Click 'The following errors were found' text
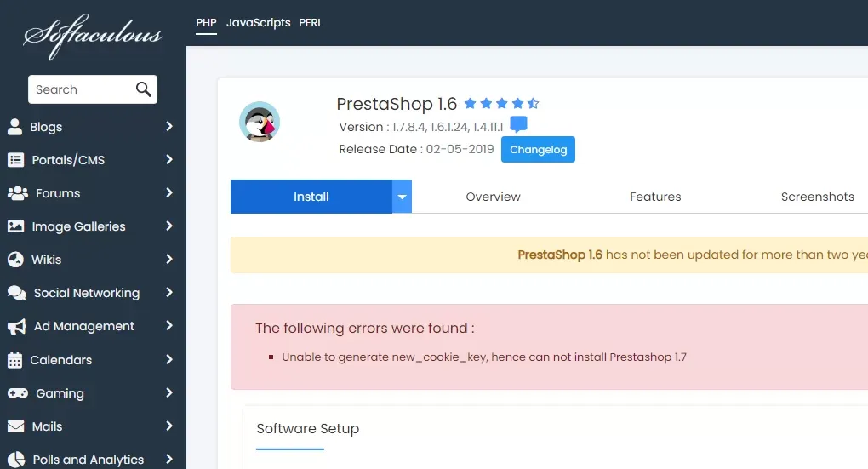The width and height of the screenshot is (868, 469). click(x=365, y=328)
